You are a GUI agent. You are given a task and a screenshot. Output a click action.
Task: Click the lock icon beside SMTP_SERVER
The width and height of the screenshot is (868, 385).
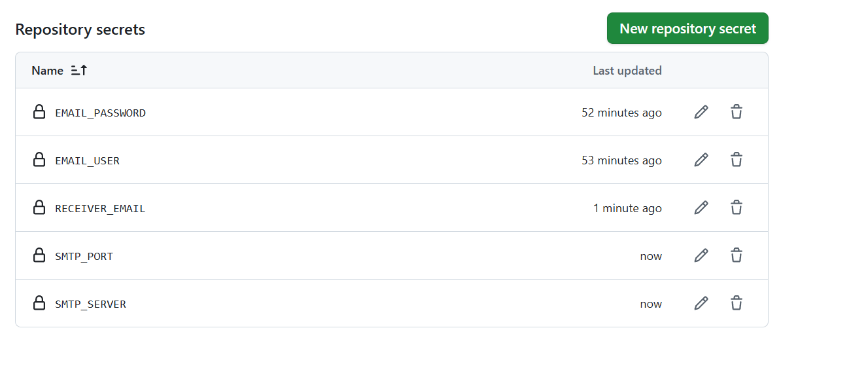click(x=39, y=303)
